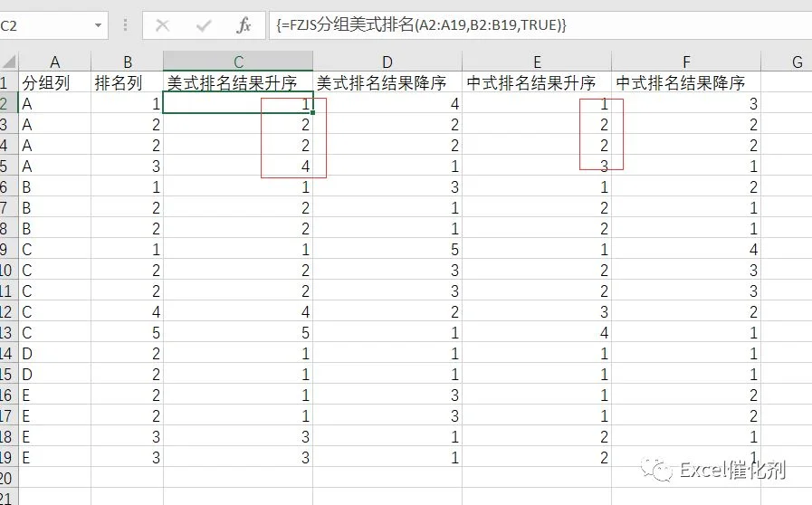The image size is (812, 505).
Task: Click cell D9 with value 5
Action: [387, 249]
